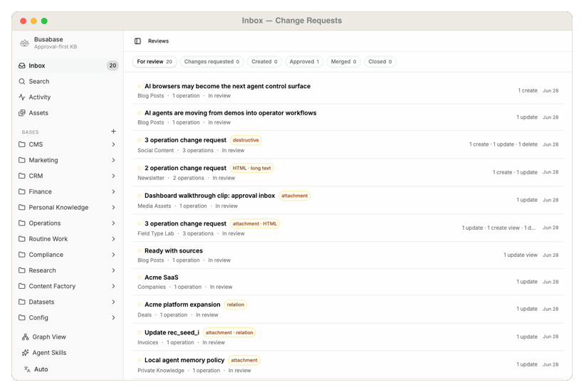The width and height of the screenshot is (584, 392).
Task: Expand the Compliance base chevron
Action: [x=114, y=255]
